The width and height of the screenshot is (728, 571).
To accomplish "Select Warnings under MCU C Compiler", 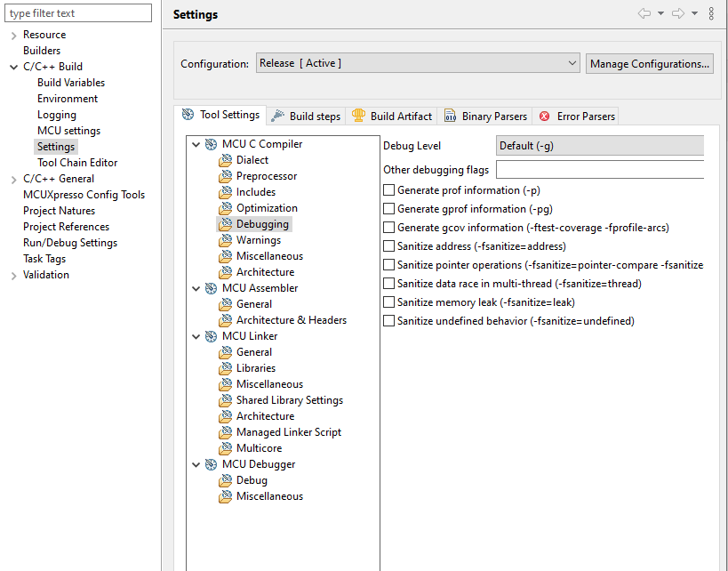I will point(226,239).
